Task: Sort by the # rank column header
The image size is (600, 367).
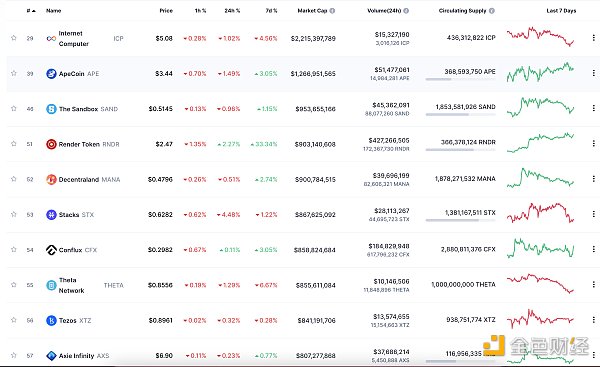Action: click(x=31, y=11)
